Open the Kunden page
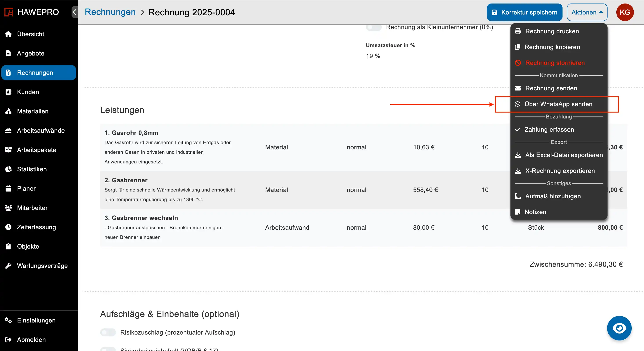 pyautogui.click(x=38, y=92)
